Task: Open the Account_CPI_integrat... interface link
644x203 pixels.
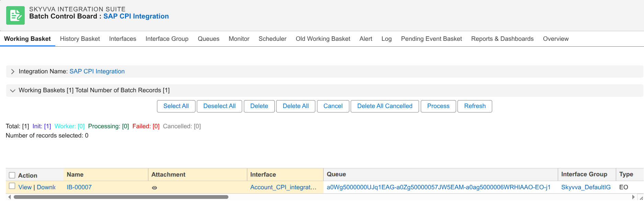Action: pos(283,187)
